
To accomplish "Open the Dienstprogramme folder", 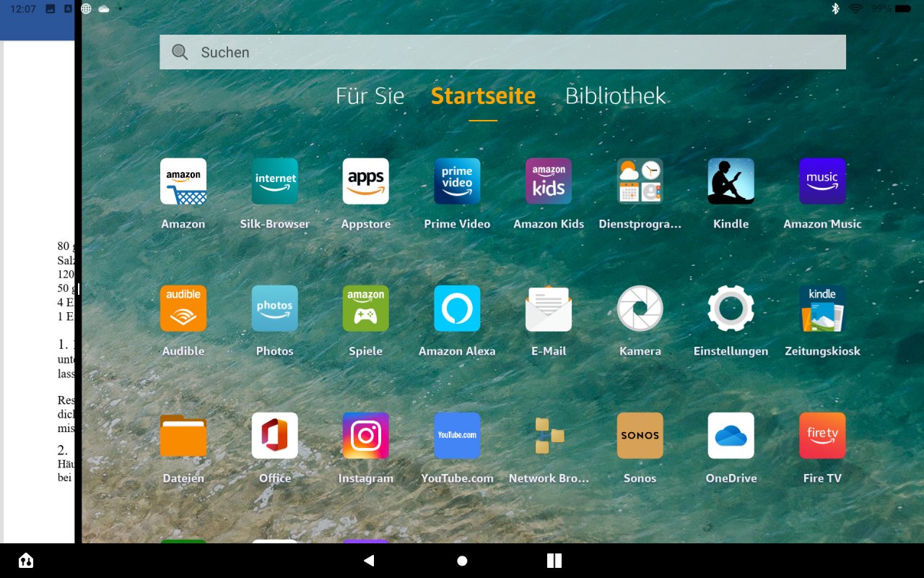I will point(640,181).
